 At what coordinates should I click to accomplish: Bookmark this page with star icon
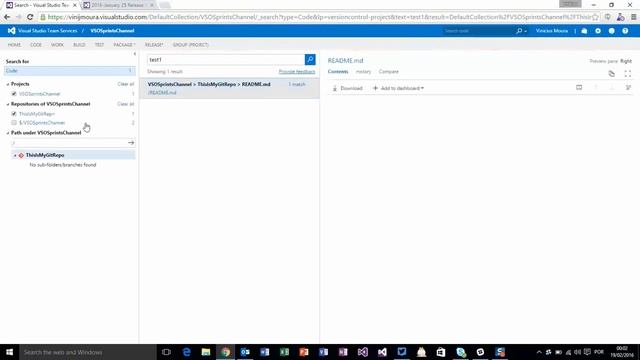tap(595, 17)
